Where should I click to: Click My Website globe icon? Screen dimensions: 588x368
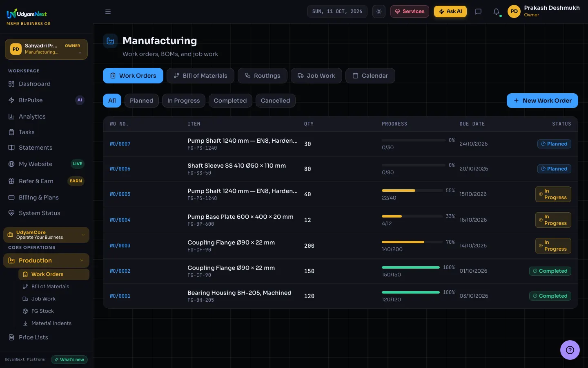coord(11,164)
